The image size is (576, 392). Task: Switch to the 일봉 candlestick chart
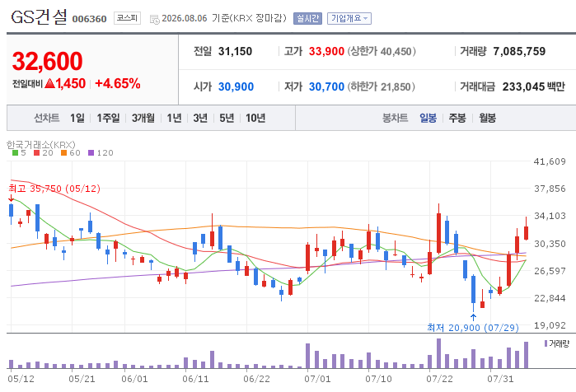click(x=428, y=119)
